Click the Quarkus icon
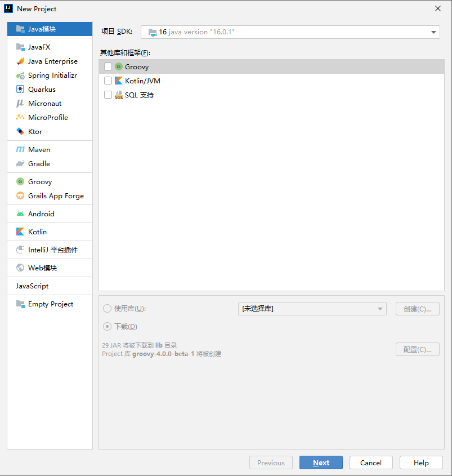Image resolution: width=452 pixels, height=476 pixels. pyautogui.click(x=20, y=89)
